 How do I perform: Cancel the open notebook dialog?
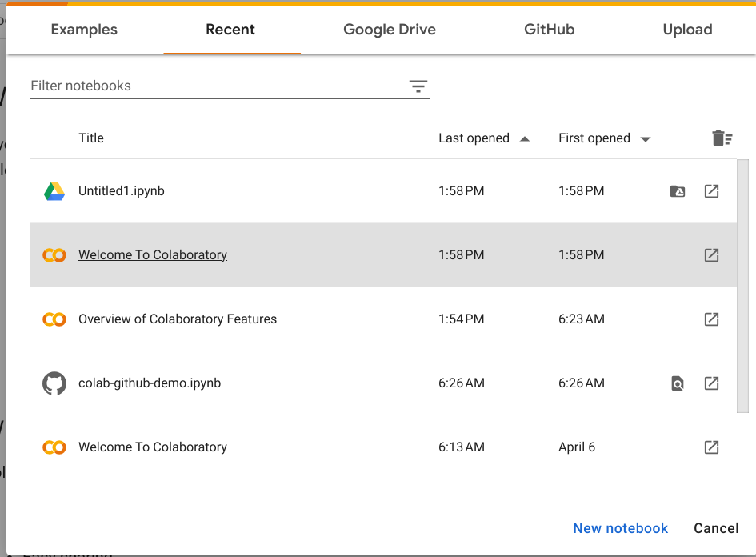click(x=716, y=528)
